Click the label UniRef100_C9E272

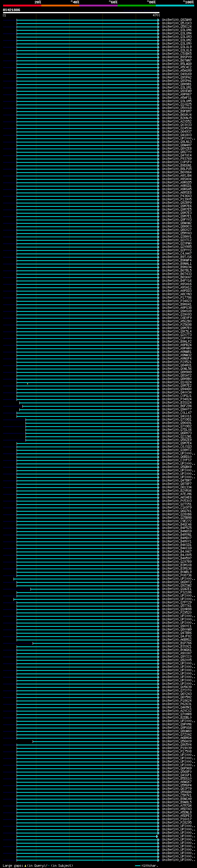177,521
